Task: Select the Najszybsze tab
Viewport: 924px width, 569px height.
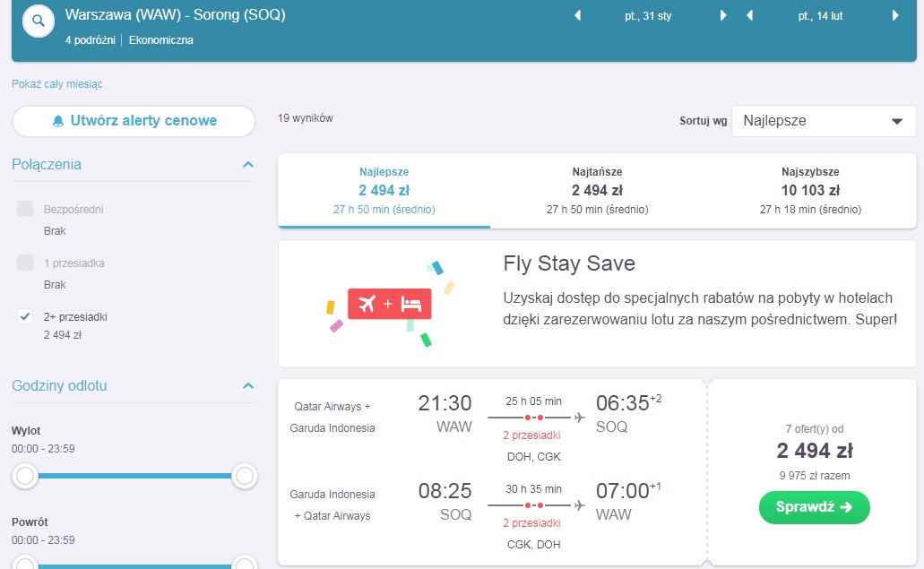Action: tap(810, 191)
